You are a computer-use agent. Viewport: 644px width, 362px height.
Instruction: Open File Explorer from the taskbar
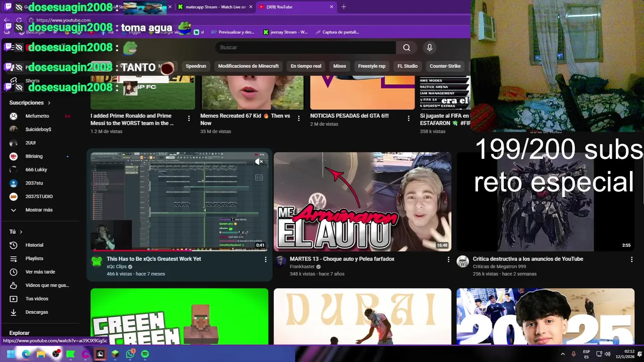tap(41, 354)
